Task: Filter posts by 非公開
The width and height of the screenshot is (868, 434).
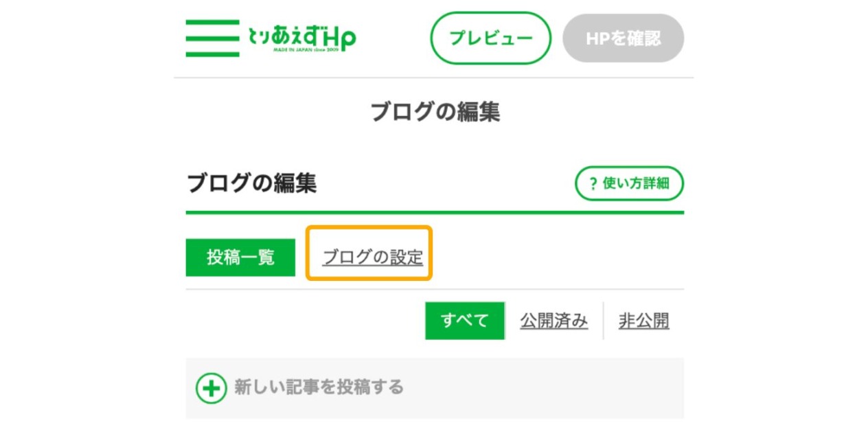Action: [x=644, y=321]
